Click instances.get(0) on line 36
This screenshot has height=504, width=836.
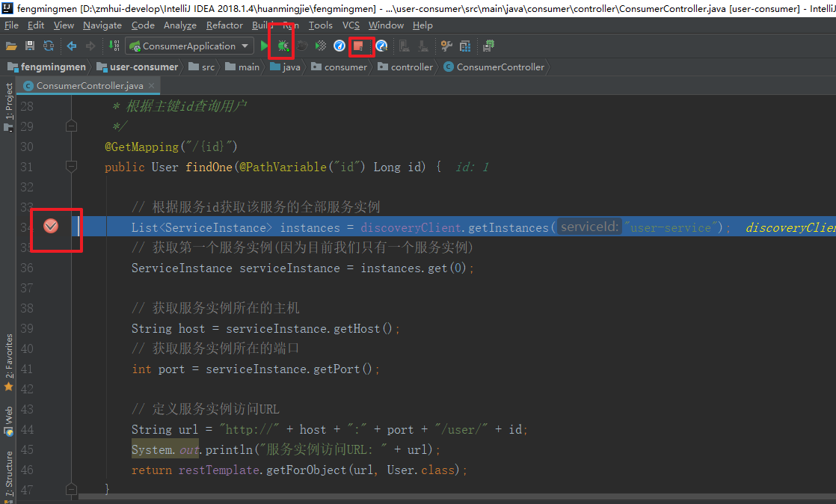[x=414, y=268]
